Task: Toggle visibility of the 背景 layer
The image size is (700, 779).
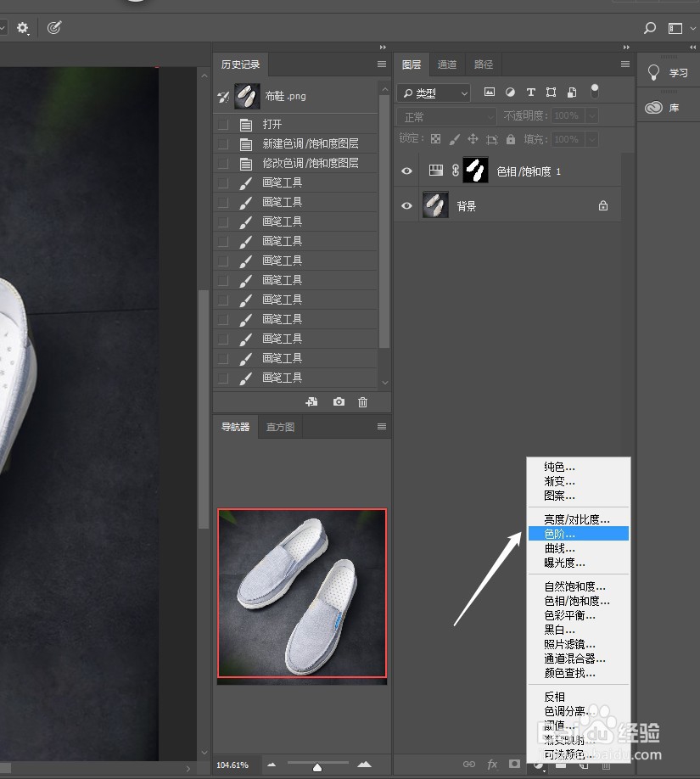Action: coord(406,205)
